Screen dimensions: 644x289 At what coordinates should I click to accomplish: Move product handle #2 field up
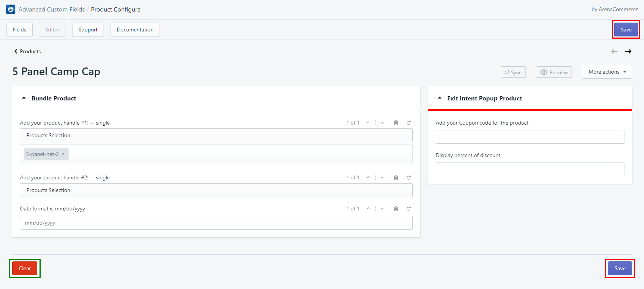[368, 177]
